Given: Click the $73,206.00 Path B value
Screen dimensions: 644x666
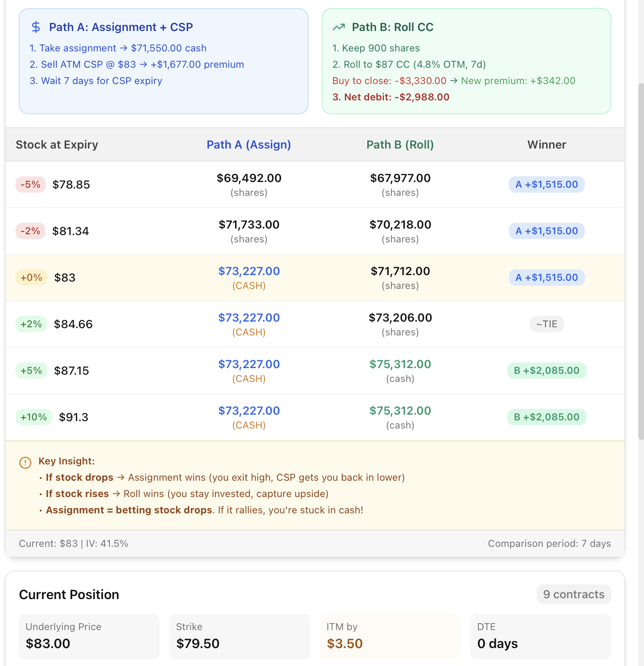Looking at the screenshot, I should tap(400, 317).
